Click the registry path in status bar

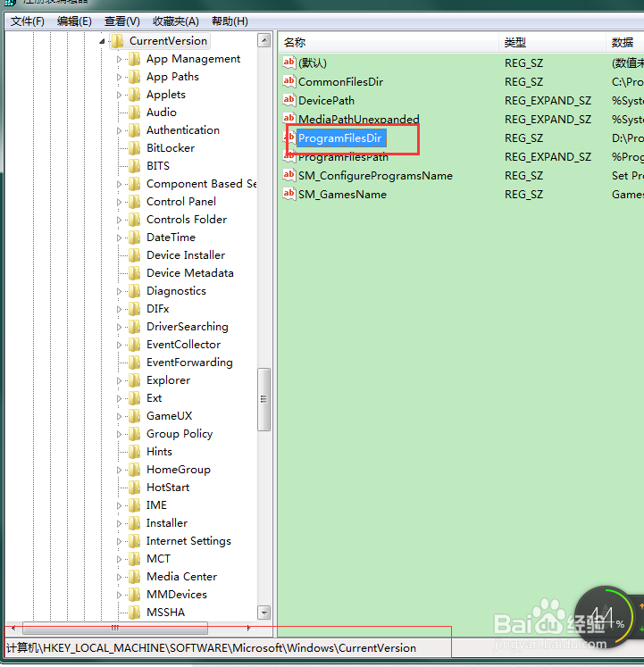coord(211,648)
